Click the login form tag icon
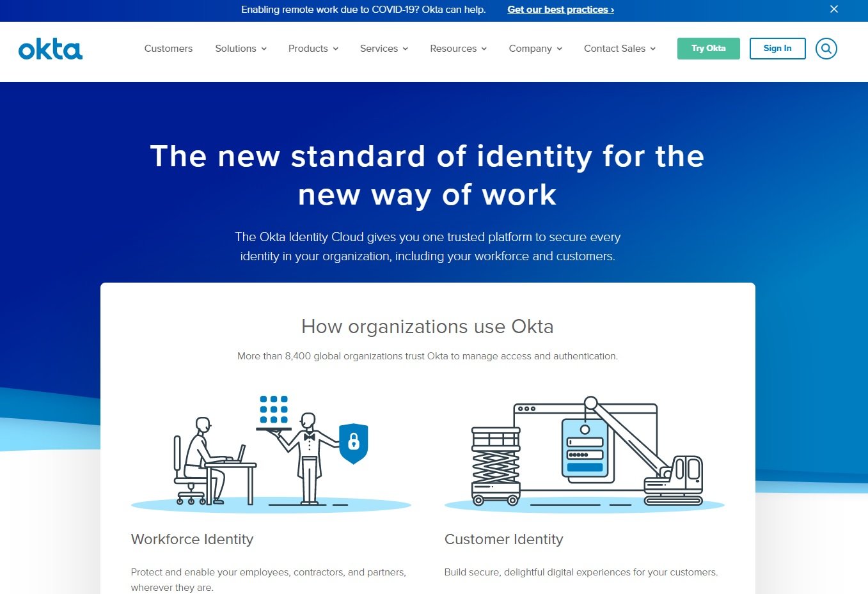 [x=585, y=448]
